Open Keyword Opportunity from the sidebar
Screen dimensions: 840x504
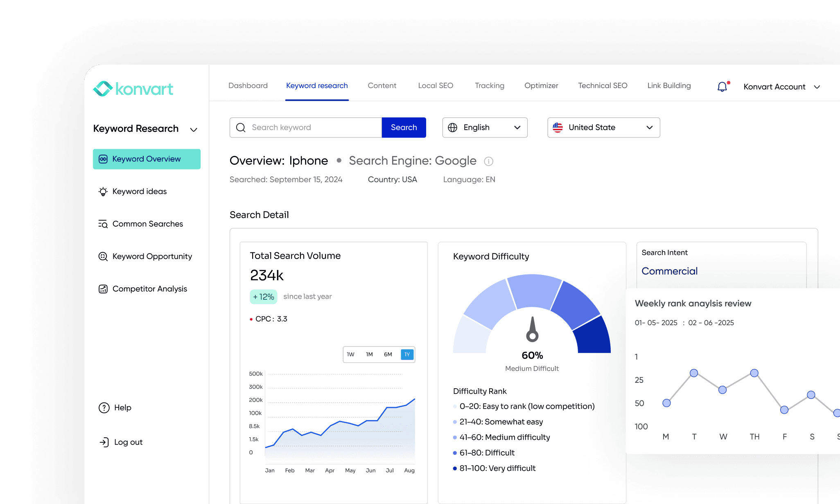tap(152, 256)
